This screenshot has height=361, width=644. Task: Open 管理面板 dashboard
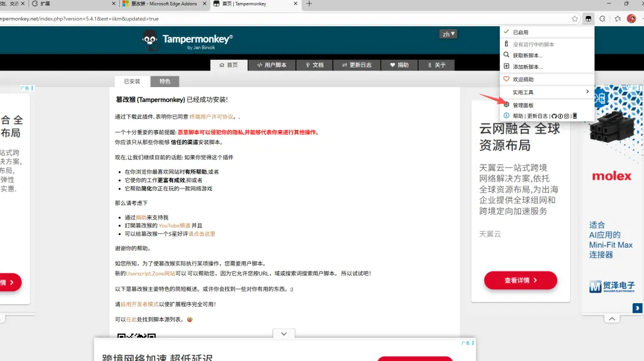point(547,105)
